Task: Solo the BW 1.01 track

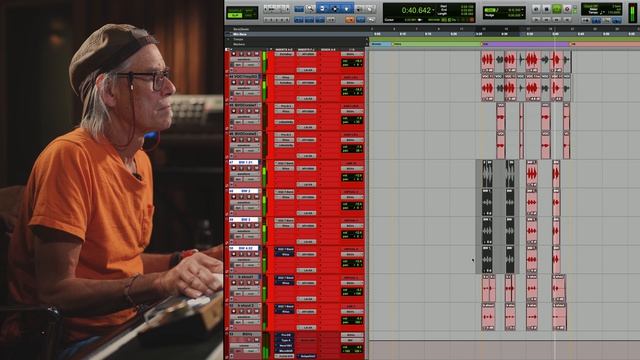Action: [249, 168]
